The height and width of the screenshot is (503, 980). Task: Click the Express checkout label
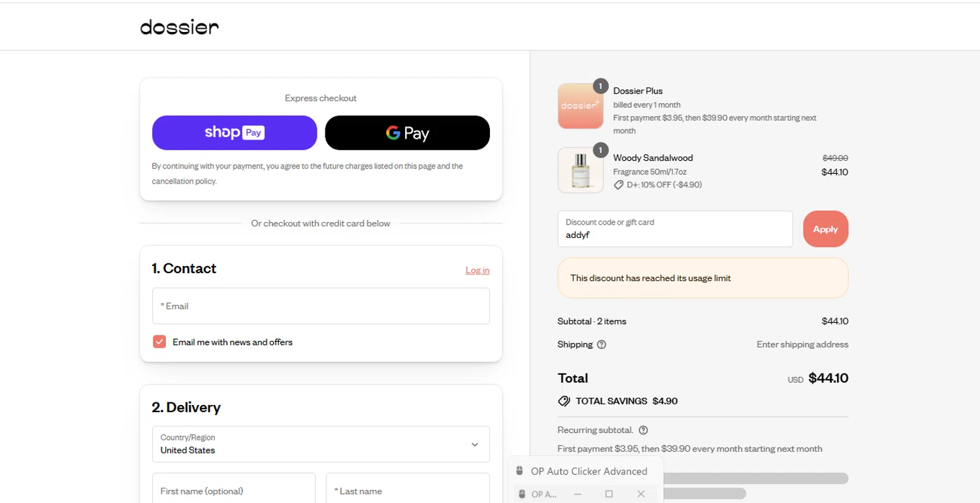click(321, 98)
